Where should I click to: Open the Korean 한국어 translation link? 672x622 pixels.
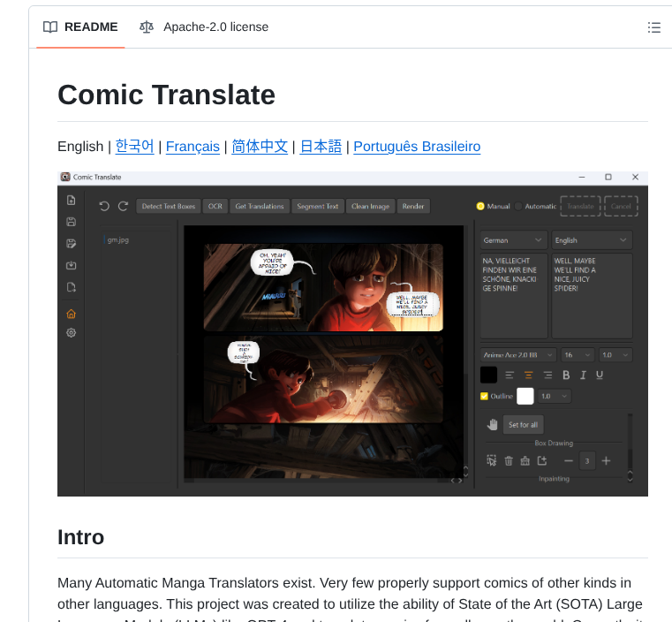[x=134, y=146]
